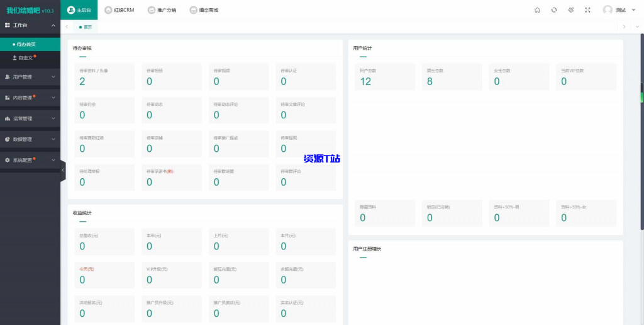Open the 待审资料 / 头像 pending card

click(101, 77)
